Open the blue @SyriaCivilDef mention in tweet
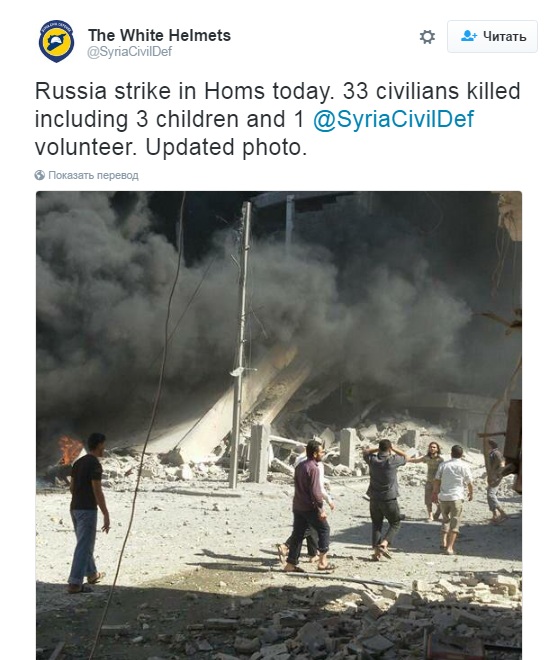Screen dimensions: 558x660 click(393, 119)
